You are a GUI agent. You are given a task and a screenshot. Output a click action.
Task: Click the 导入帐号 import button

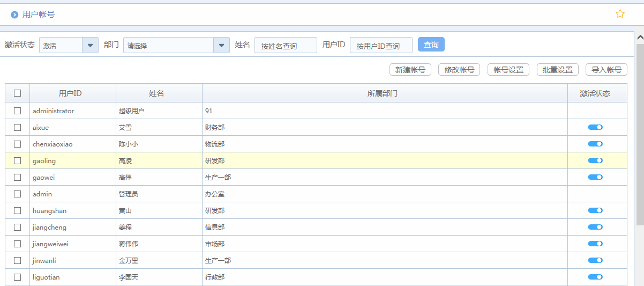point(606,70)
